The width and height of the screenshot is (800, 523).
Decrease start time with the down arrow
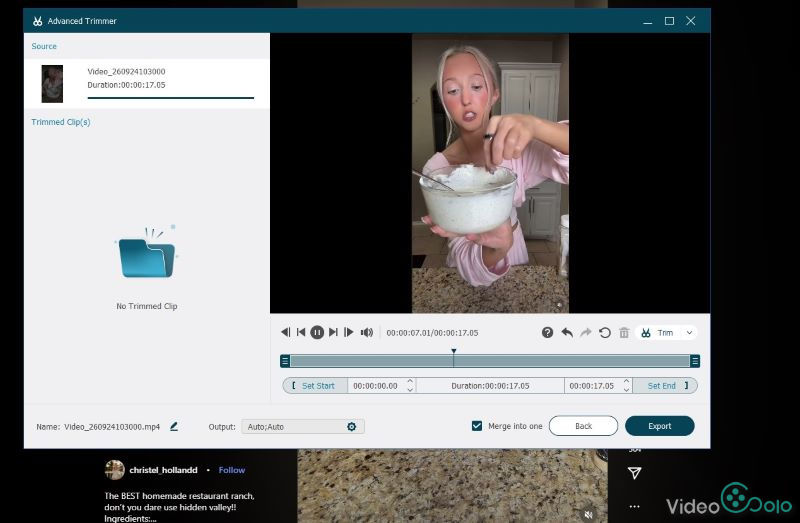point(410,390)
